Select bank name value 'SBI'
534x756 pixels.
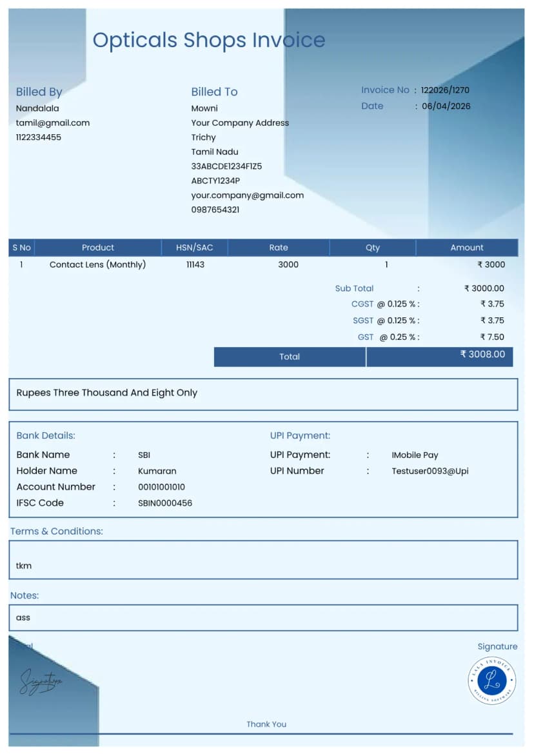tap(144, 455)
